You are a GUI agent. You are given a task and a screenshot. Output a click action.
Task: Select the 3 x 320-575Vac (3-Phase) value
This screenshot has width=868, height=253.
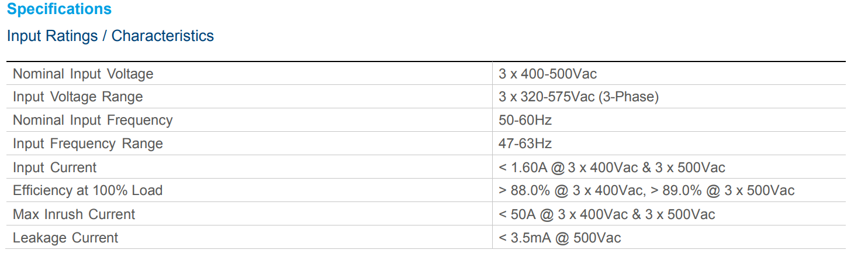point(579,97)
